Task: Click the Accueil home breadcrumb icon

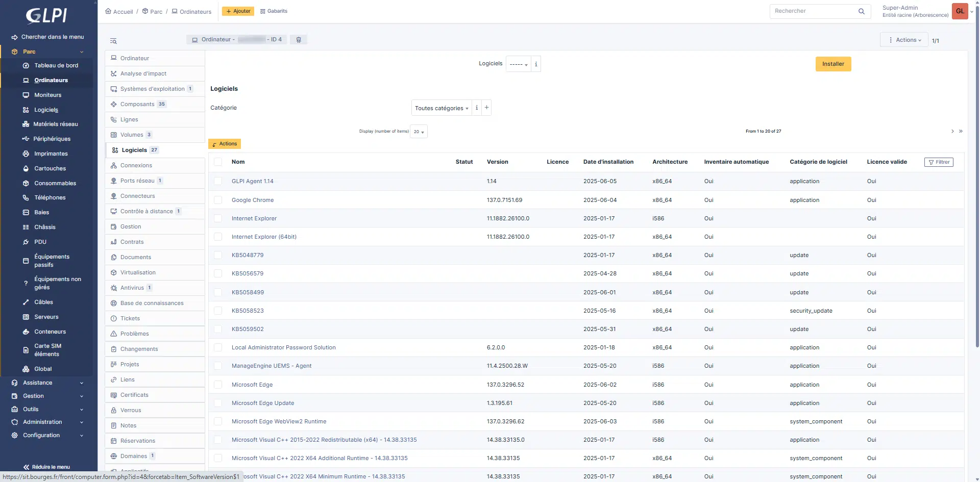Action: tap(108, 11)
